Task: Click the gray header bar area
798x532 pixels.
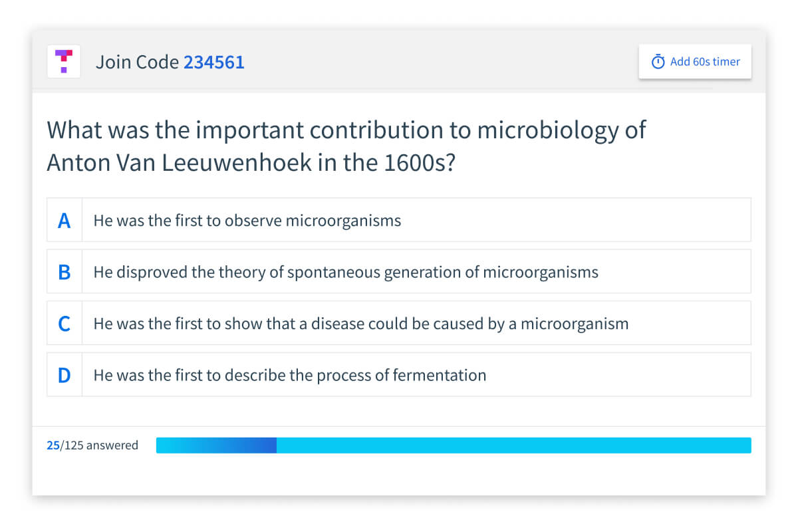Action: 399,61
